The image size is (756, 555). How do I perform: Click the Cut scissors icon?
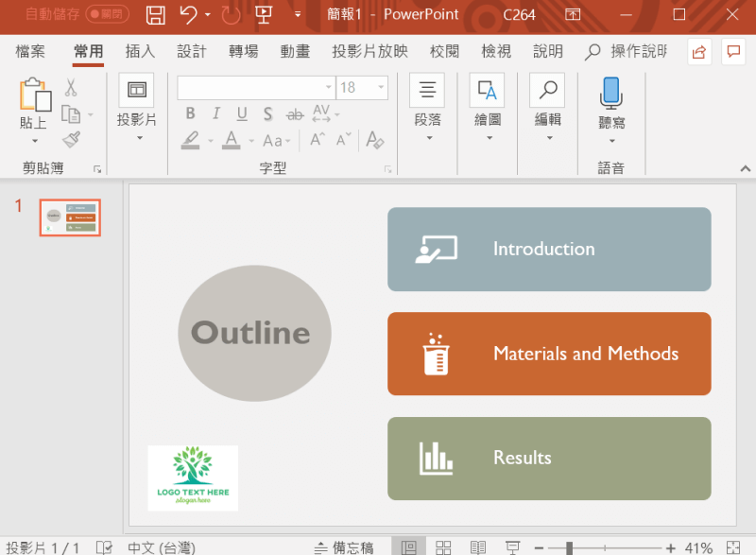pos(71,88)
